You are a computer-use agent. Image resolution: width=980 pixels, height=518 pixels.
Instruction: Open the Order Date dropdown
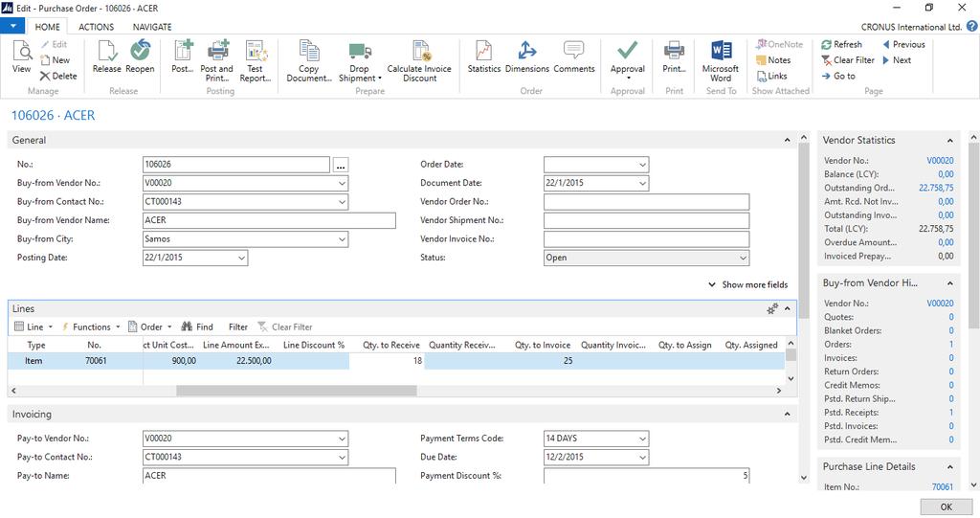pos(642,165)
